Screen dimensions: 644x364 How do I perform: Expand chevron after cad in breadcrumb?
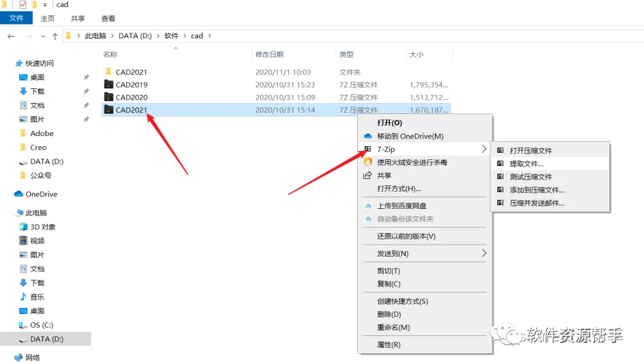click(209, 36)
